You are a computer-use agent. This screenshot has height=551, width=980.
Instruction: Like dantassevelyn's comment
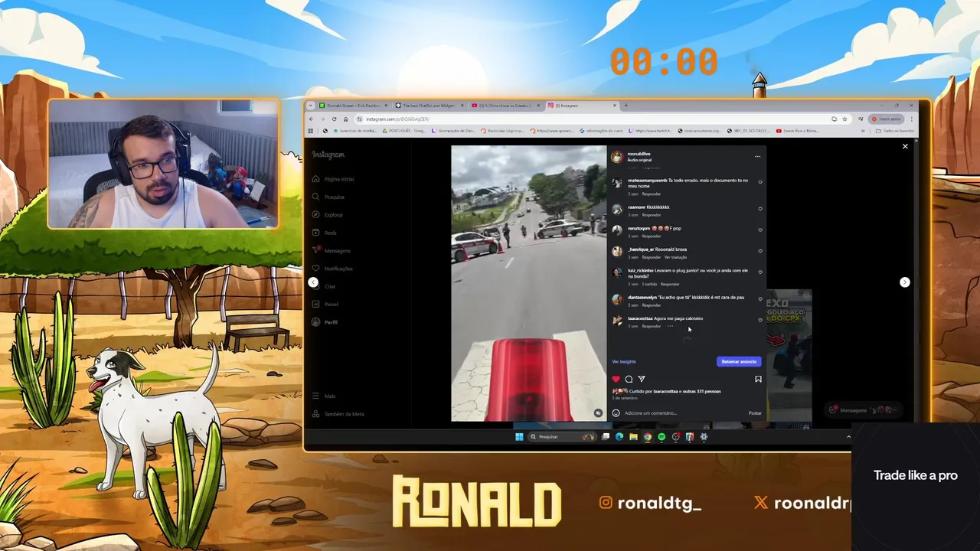coord(759,298)
